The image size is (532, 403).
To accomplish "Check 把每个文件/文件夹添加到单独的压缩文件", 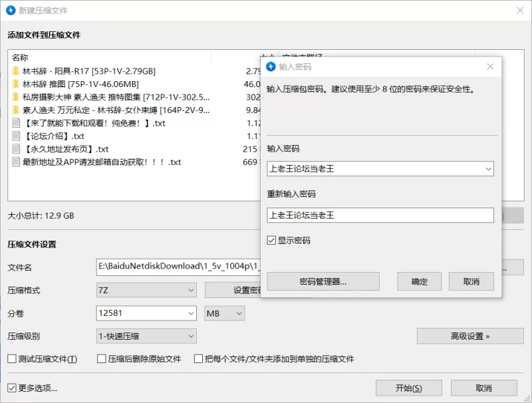I will (198, 358).
